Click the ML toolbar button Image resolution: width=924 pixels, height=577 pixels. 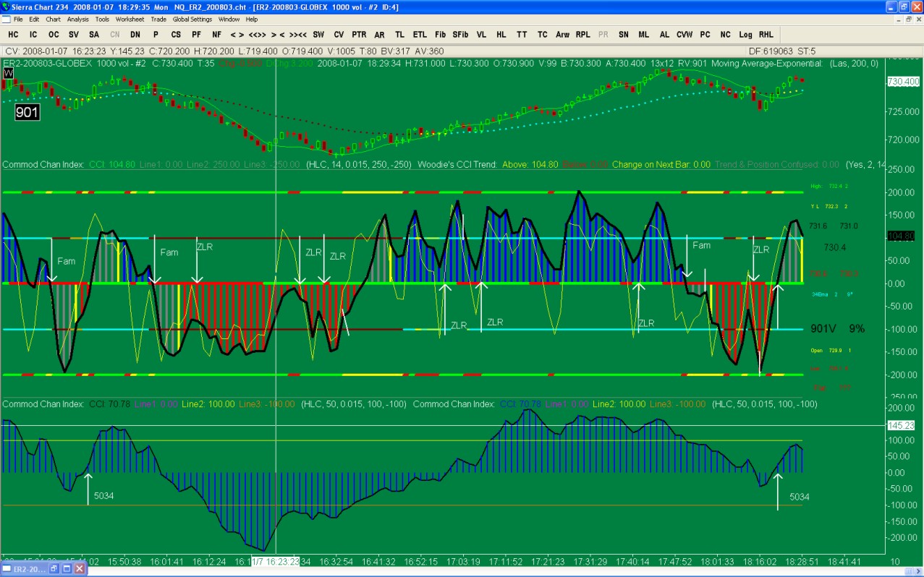tap(644, 35)
